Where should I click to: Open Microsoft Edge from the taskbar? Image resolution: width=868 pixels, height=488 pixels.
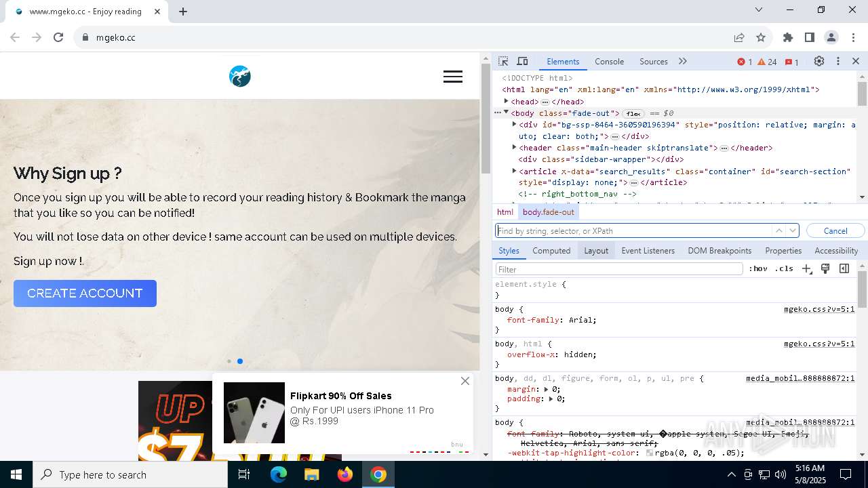pos(279,474)
